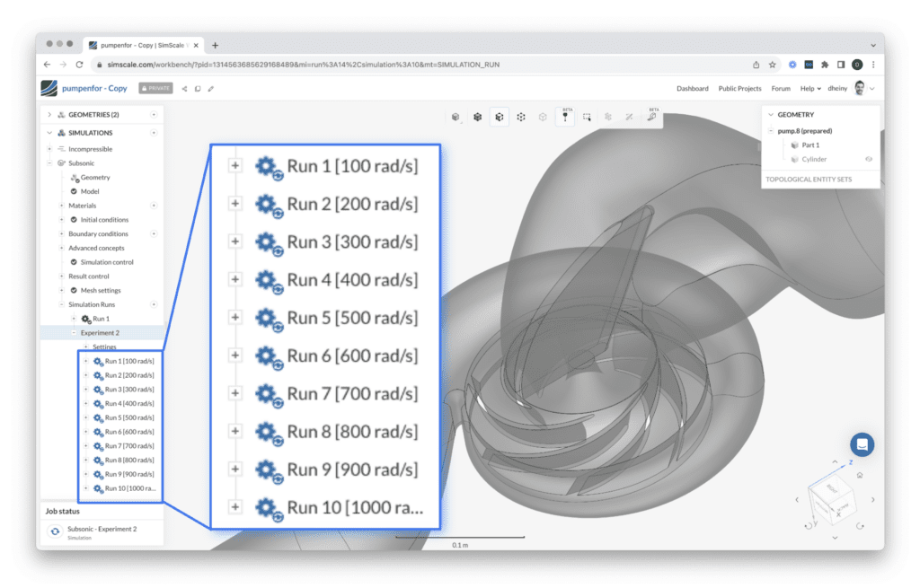Click the solid cube render mode icon
The width and height of the screenshot is (920, 588).
[478, 117]
